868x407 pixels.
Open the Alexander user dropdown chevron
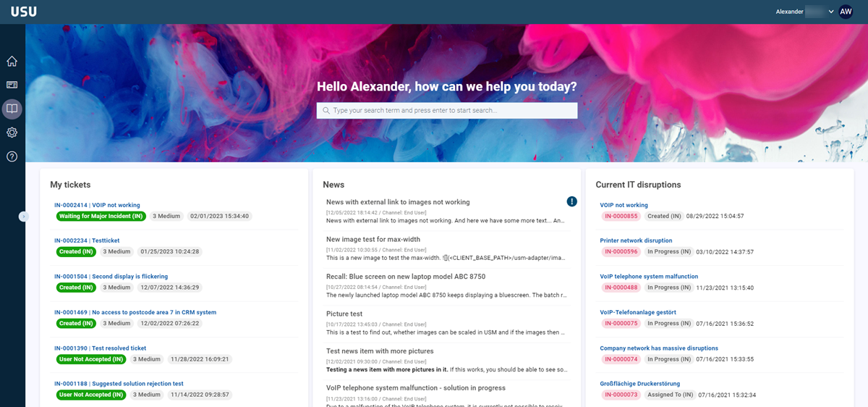pyautogui.click(x=831, y=12)
